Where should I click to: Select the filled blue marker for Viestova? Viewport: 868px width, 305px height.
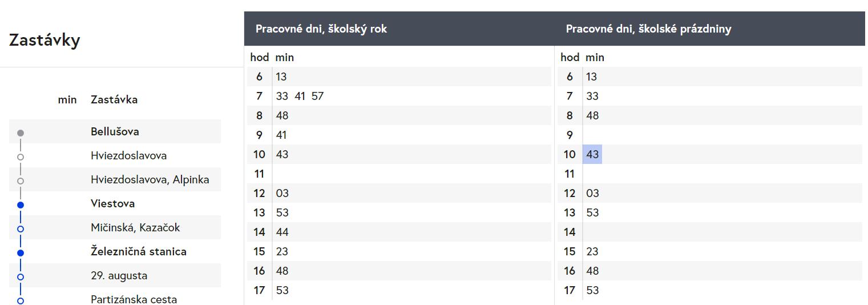[21, 205]
